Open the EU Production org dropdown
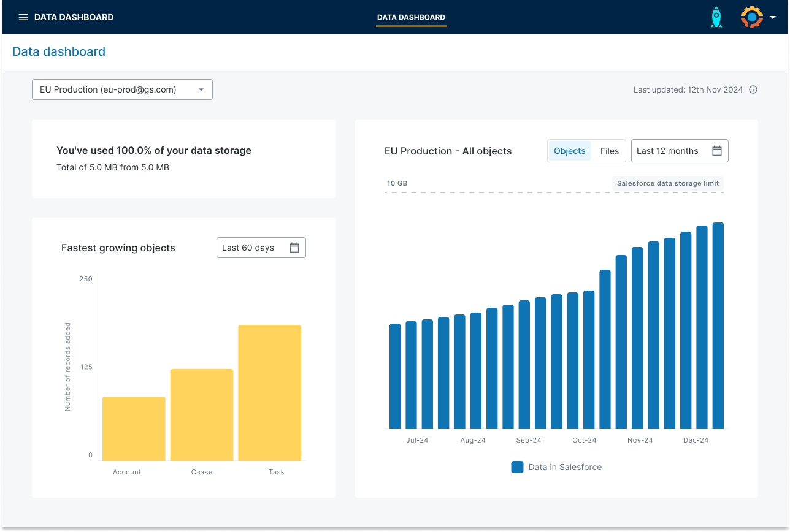Screen dimensions: 790x532 tap(122, 89)
